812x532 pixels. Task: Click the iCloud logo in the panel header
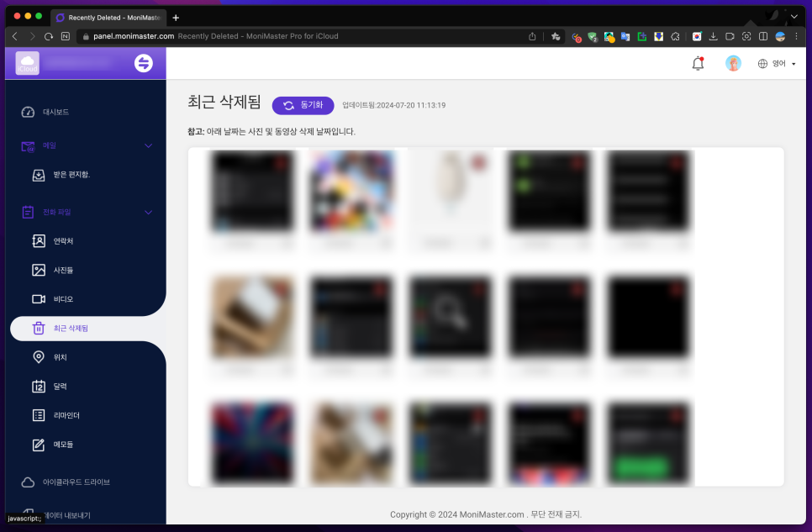point(28,63)
